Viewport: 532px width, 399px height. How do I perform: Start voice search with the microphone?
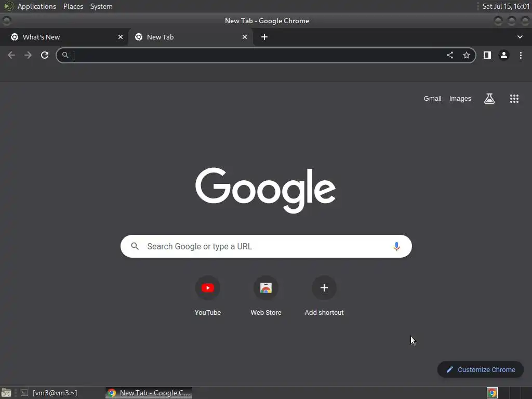396,246
